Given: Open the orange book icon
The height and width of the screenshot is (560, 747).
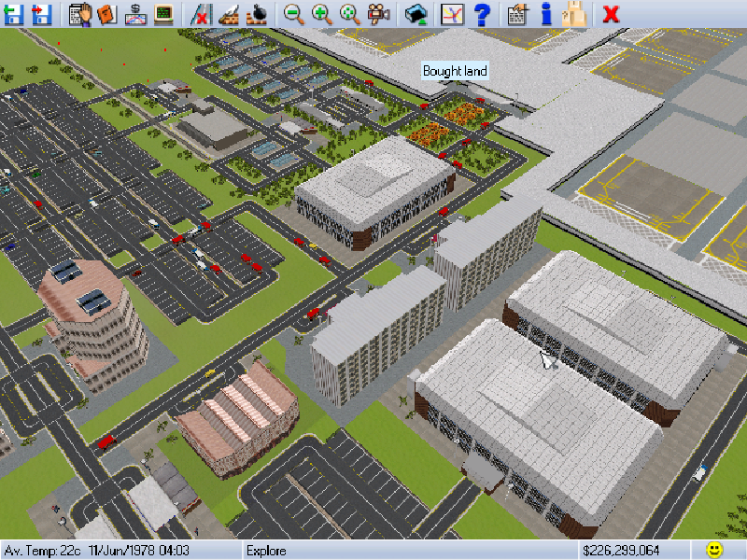Looking at the screenshot, I should point(106,13).
